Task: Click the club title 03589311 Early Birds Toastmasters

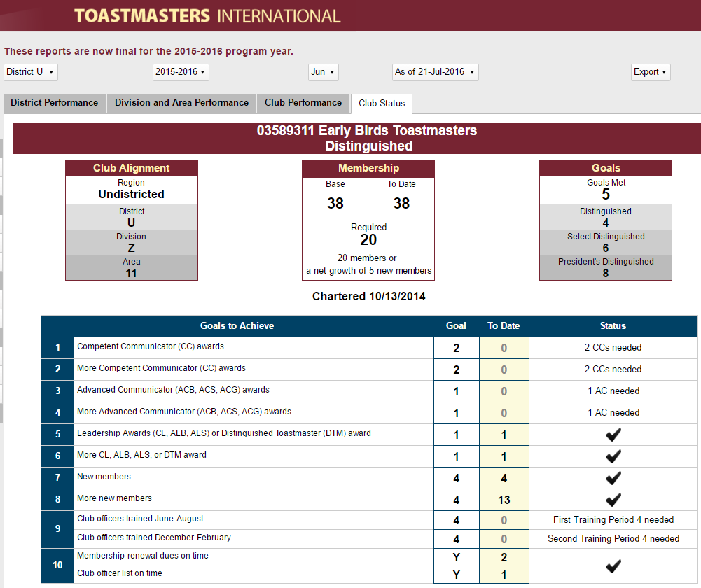Action: (x=366, y=130)
